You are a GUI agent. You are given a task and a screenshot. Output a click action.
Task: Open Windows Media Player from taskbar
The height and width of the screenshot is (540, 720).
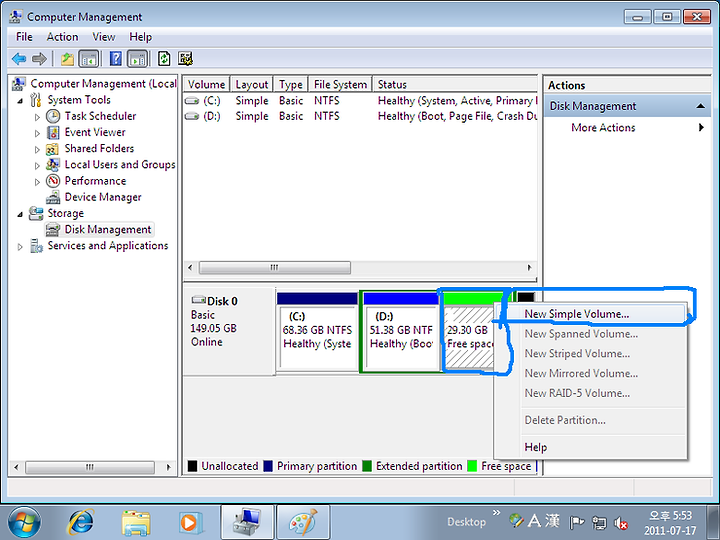tap(190, 523)
